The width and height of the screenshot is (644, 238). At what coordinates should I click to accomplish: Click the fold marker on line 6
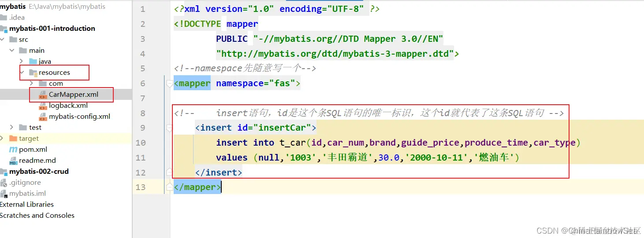(169, 83)
